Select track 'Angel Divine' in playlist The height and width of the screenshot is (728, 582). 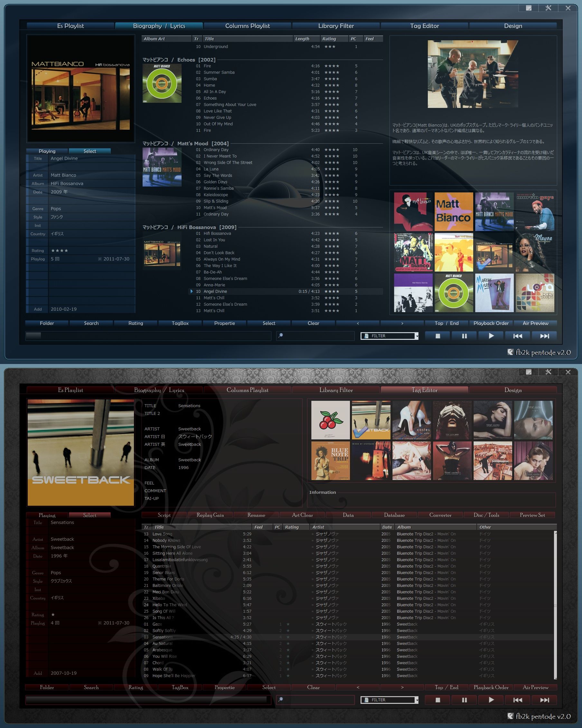(286, 292)
